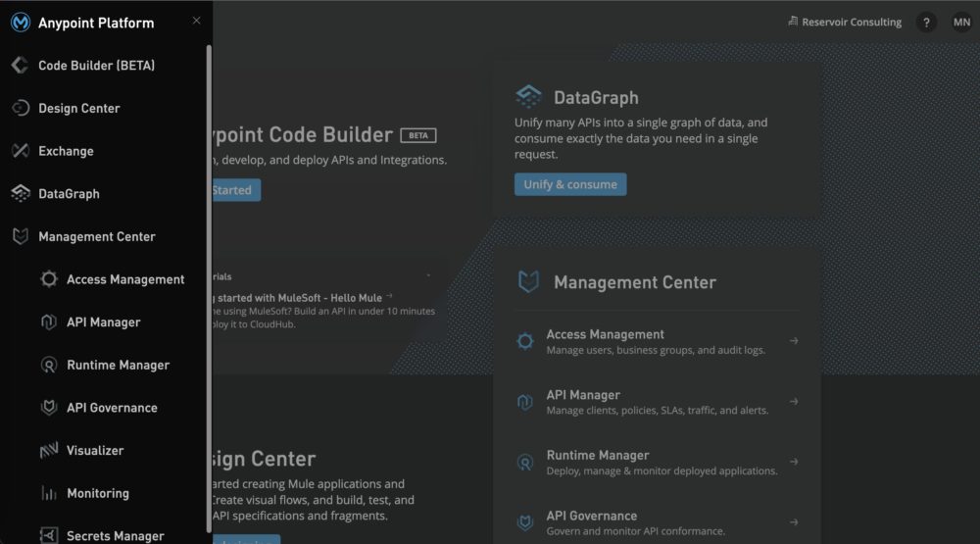Close the navigation sidebar with the X
The width and height of the screenshot is (980, 544).
click(x=196, y=21)
